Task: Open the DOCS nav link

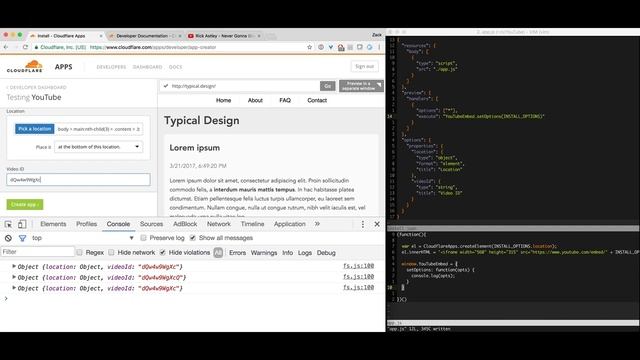Action: [176, 67]
